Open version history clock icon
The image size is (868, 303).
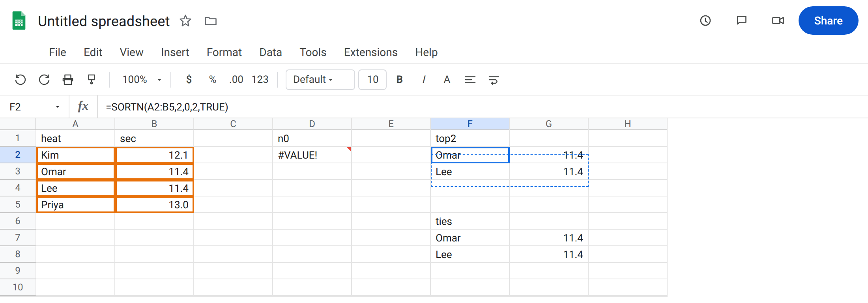(705, 21)
